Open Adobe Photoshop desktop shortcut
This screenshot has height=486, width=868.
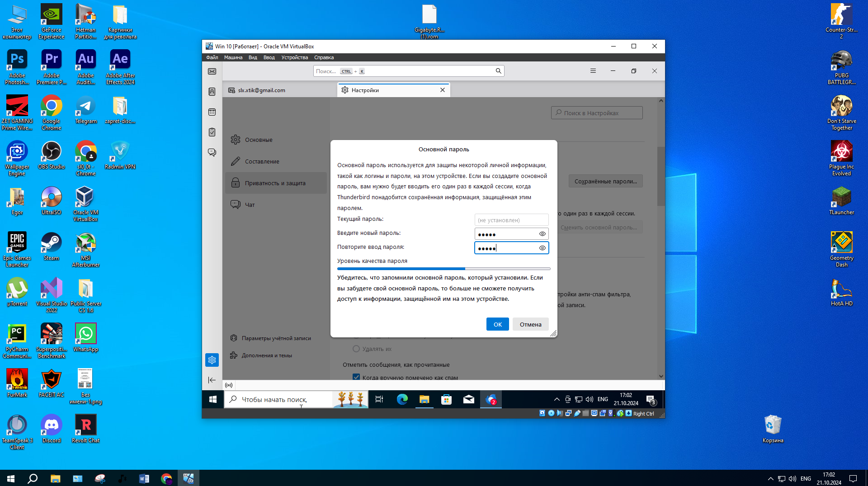coord(17,67)
